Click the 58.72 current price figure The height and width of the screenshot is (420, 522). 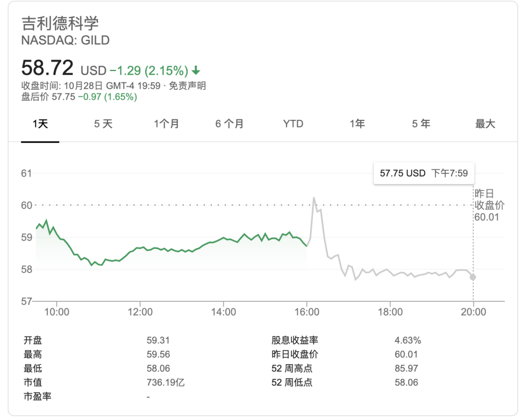(47, 68)
